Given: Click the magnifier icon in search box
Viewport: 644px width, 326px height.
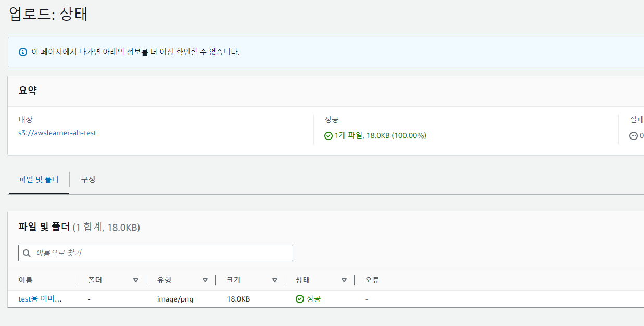Looking at the screenshot, I should (x=27, y=253).
